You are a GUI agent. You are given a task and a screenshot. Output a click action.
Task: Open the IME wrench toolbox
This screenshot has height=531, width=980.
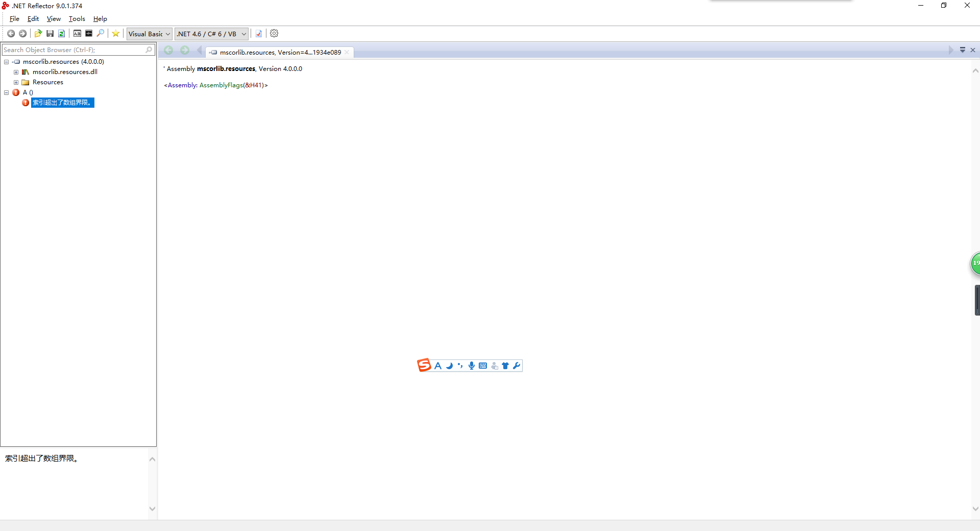pos(517,366)
